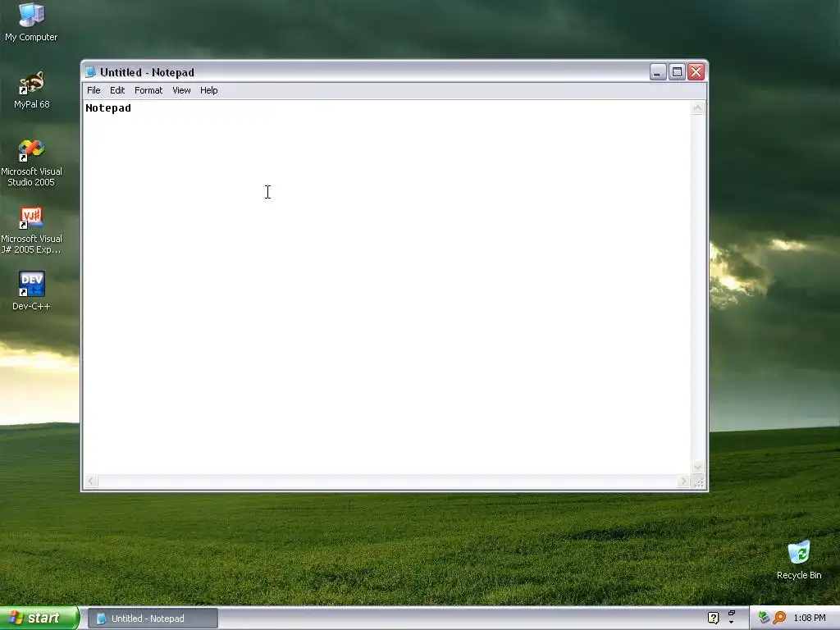Select the Dev-C++ desktop shortcut
Screen dimensions: 840x630
click(x=31, y=290)
